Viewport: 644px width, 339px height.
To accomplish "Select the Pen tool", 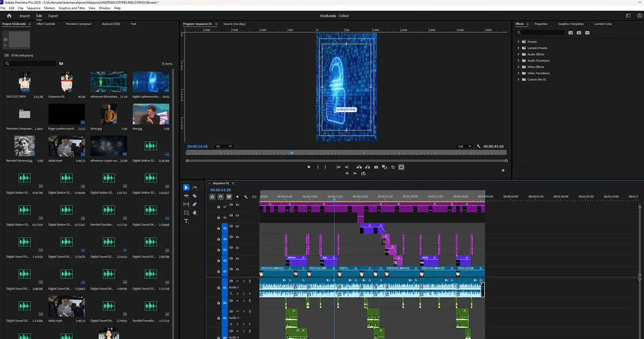I will [x=194, y=204].
